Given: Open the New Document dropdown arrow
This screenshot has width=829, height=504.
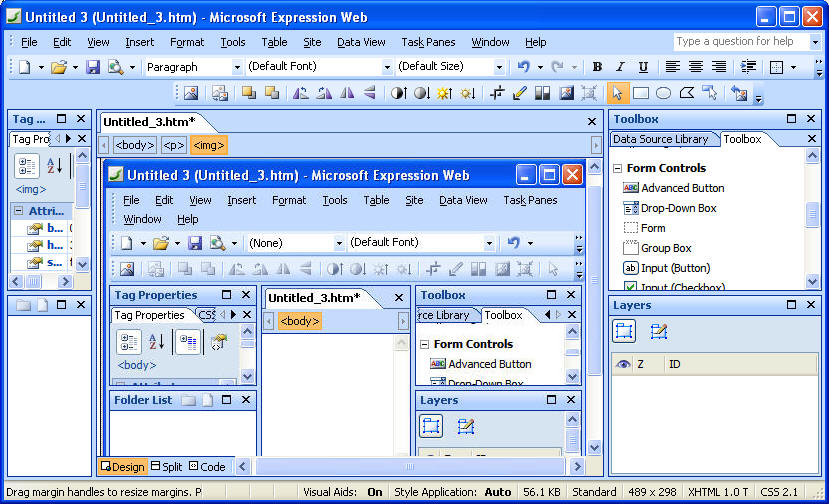Looking at the screenshot, I should point(41,67).
